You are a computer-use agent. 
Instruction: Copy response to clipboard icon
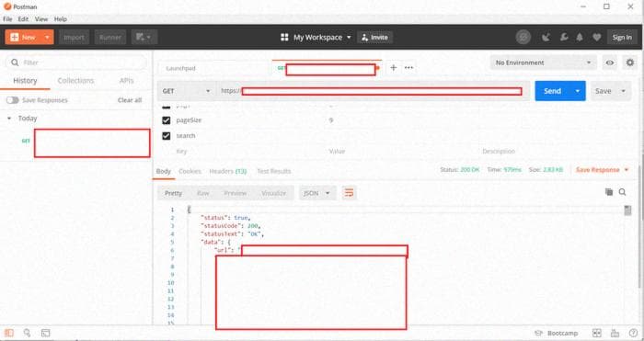[x=609, y=192]
